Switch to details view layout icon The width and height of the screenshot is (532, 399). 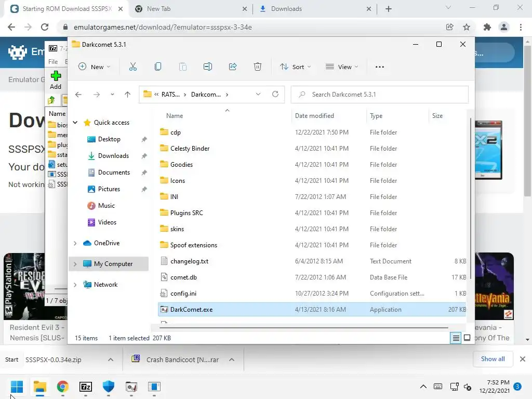point(456,338)
